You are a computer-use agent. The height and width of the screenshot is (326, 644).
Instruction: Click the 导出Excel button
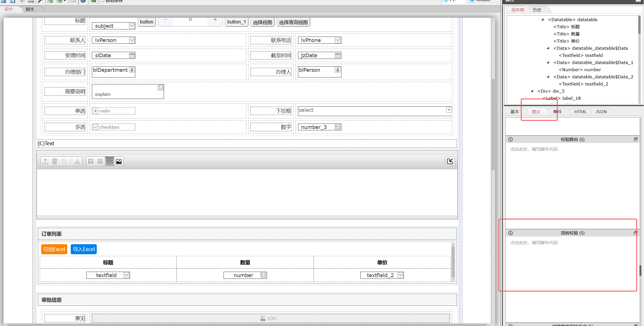coord(54,249)
